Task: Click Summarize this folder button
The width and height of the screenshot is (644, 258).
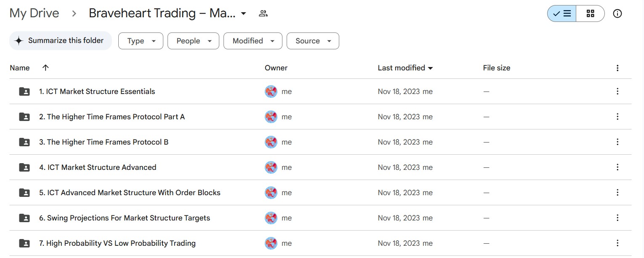Action: pyautogui.click(x=61, y=40)
